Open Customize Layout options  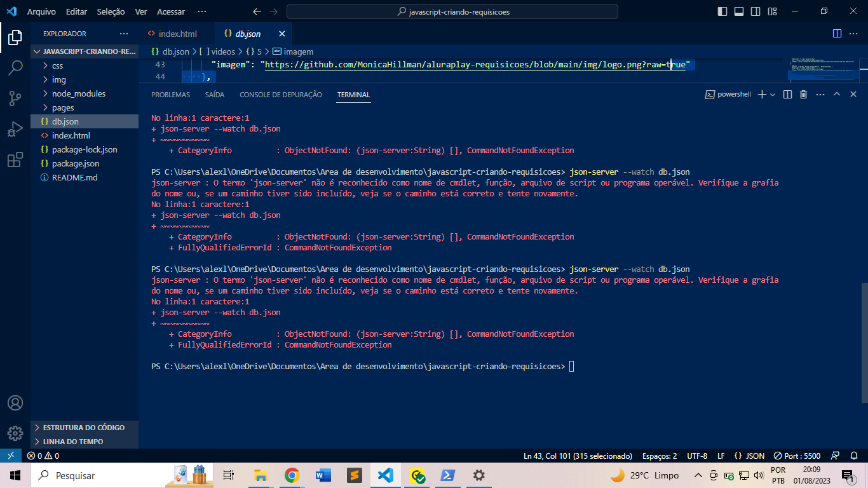click(772, 11)
